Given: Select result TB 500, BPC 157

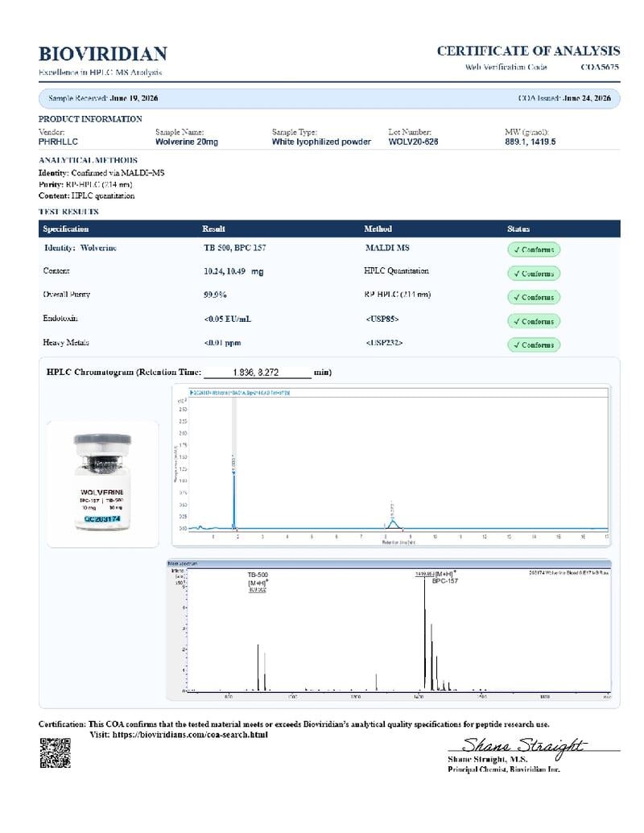Looking at the screenshot, I should 235,248.
